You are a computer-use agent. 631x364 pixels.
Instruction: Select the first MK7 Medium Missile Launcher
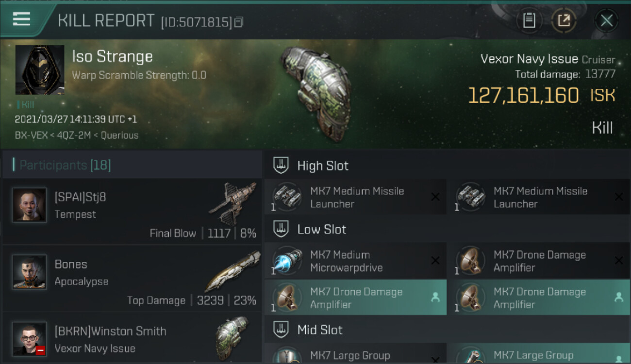(355, 197)
